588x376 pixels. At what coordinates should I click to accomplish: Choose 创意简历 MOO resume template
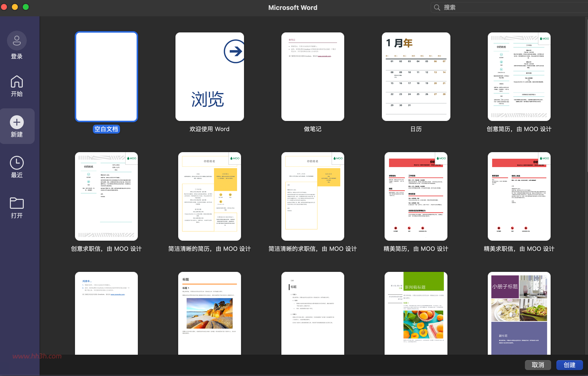click(x=519, y=77)
